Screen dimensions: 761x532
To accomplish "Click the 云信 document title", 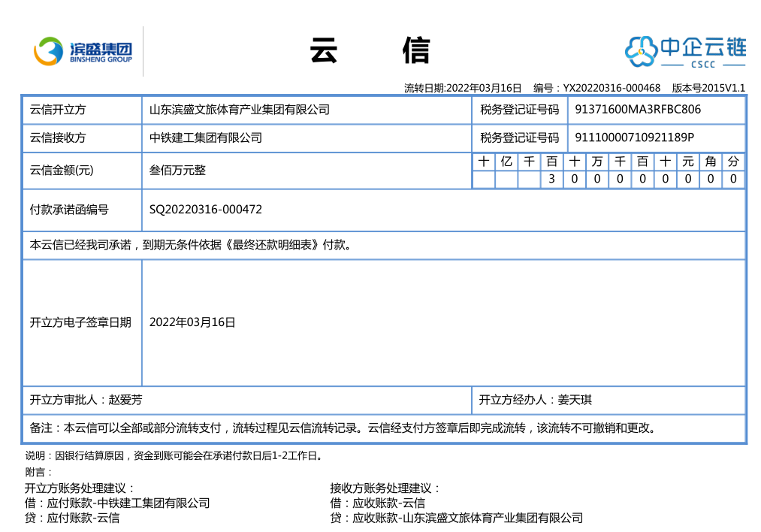I will click(370, 51).
